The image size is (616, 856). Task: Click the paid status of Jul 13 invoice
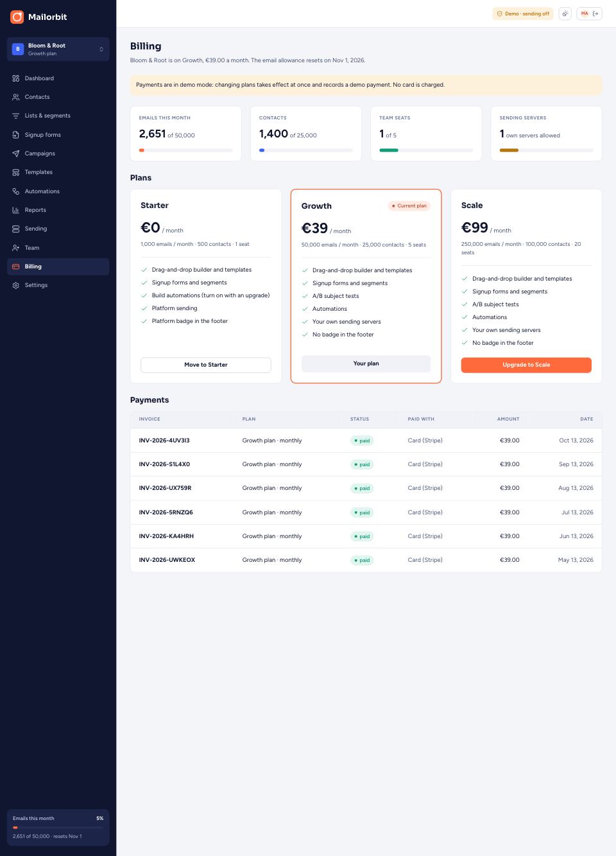pos(362,512)
